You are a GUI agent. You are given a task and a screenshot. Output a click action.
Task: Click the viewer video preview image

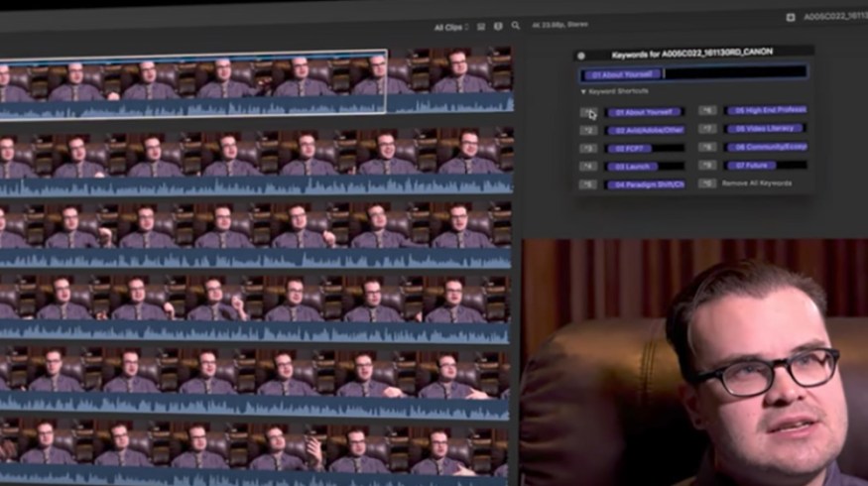pyautogui.click(x=694, y=362)
